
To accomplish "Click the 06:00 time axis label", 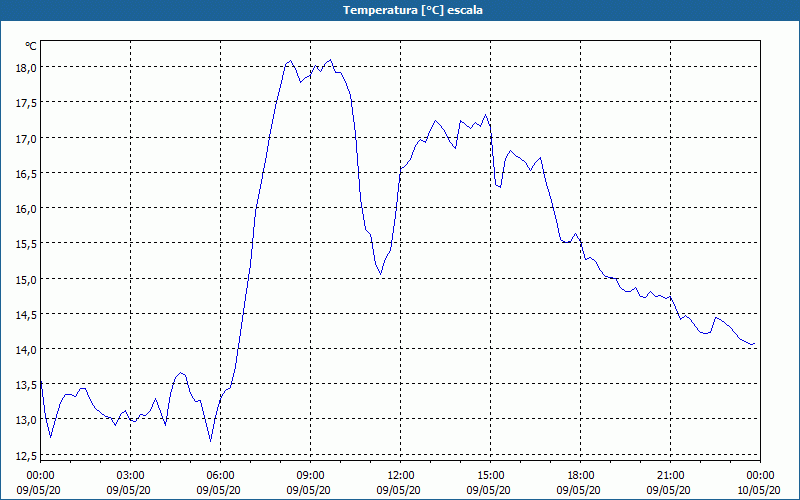I will coord(220,476).
